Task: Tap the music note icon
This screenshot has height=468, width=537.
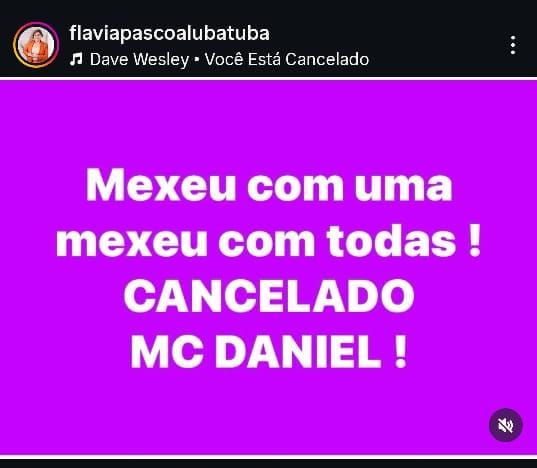Action: (76, 60)
